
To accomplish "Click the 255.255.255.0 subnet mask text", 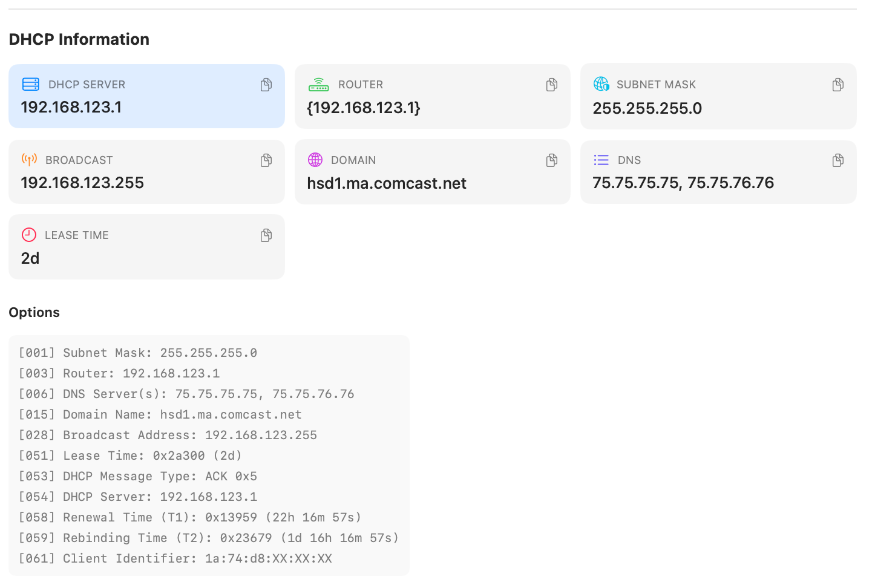I will pos(647,109).
